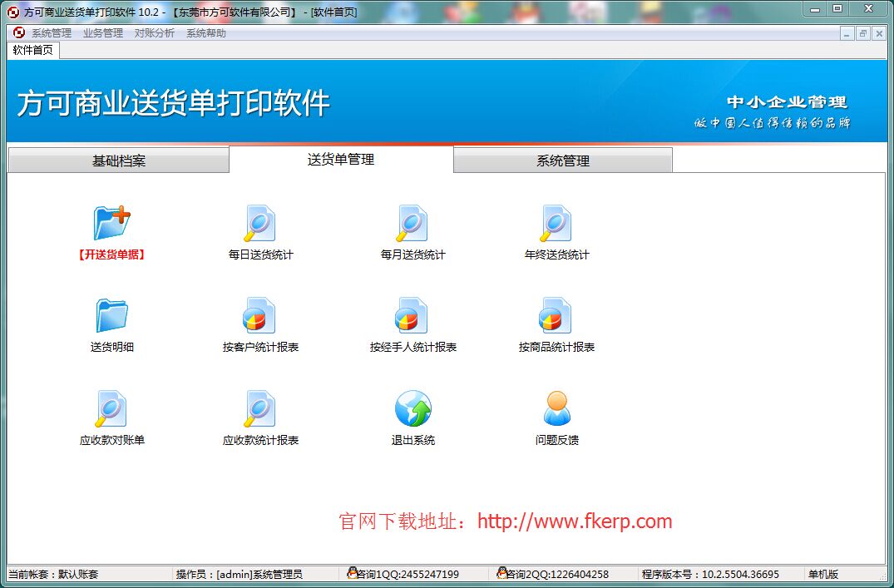The height and width of the screenshot is (588, 894).
Task: Open 按商品统计报表 product report icon
Action: coord(556,315)
